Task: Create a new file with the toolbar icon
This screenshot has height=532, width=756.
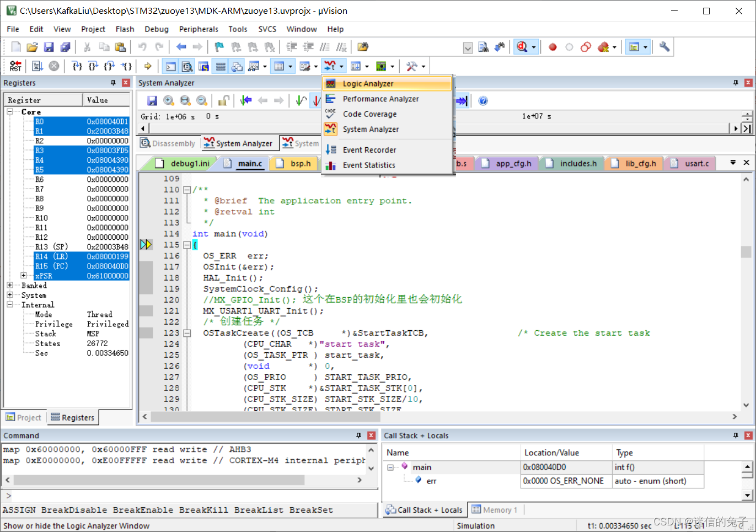Action: point(16,47)
